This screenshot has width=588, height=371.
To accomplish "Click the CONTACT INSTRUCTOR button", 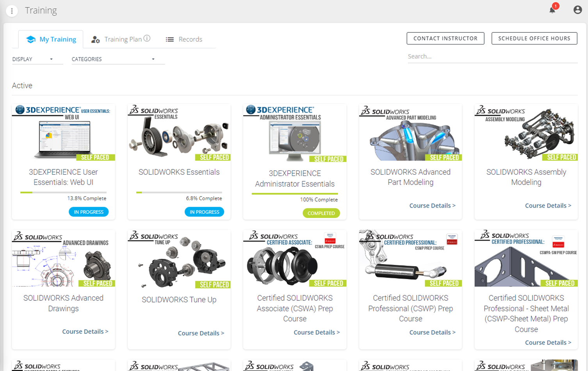I will click(x=445, y=38).
